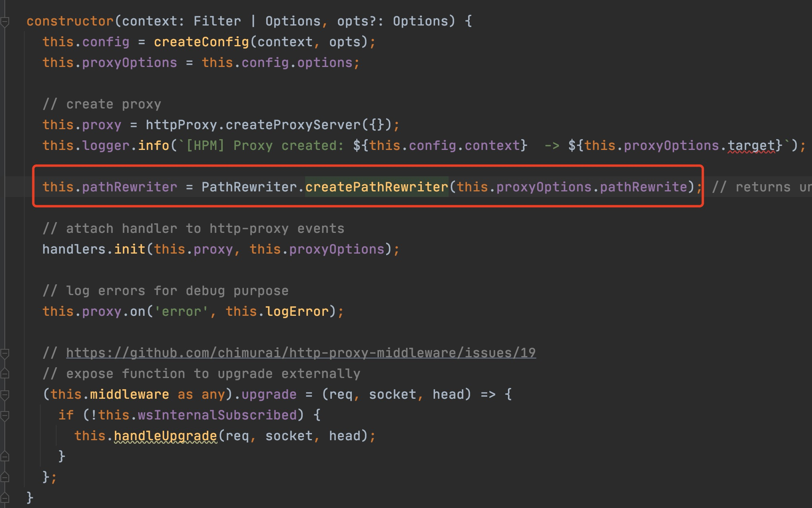This screenshot has width=812, height=508.
Task: Click fold end marker beside the '};' line
Action: [x=4, y=477]
